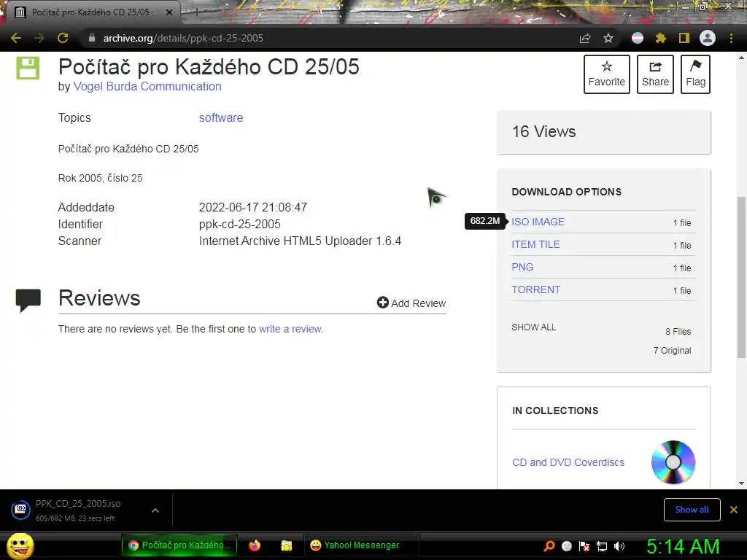Switch to Yahoo! Messenger in taskbar
Screen dimensions: 747x560
tap(360, 545)
